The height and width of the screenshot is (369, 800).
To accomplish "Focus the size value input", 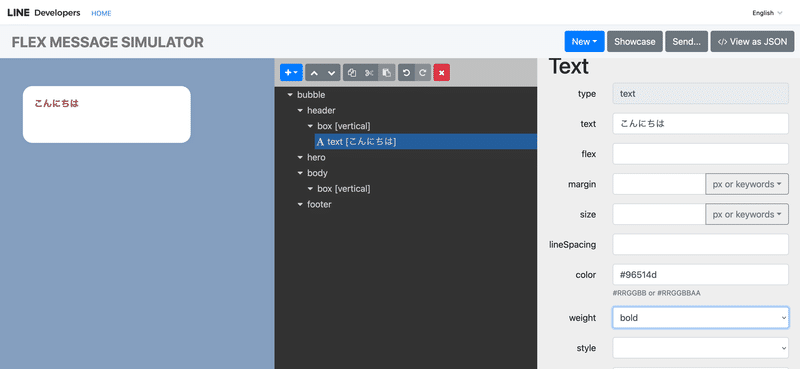I will pyautogui.click(x=659, y=214).
